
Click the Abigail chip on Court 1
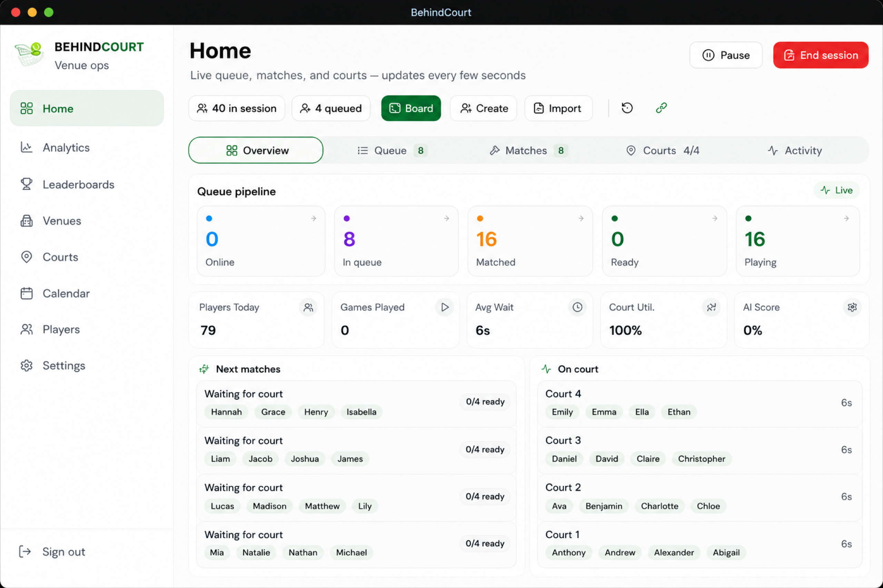coord(726,553)
